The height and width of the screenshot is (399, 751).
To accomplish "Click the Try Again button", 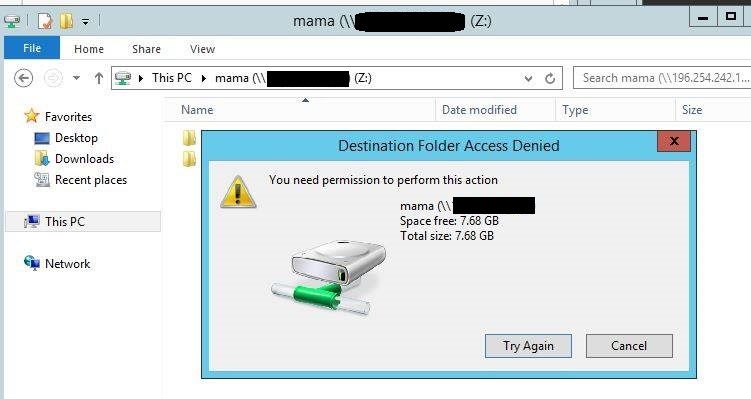I will coord(528,346).
